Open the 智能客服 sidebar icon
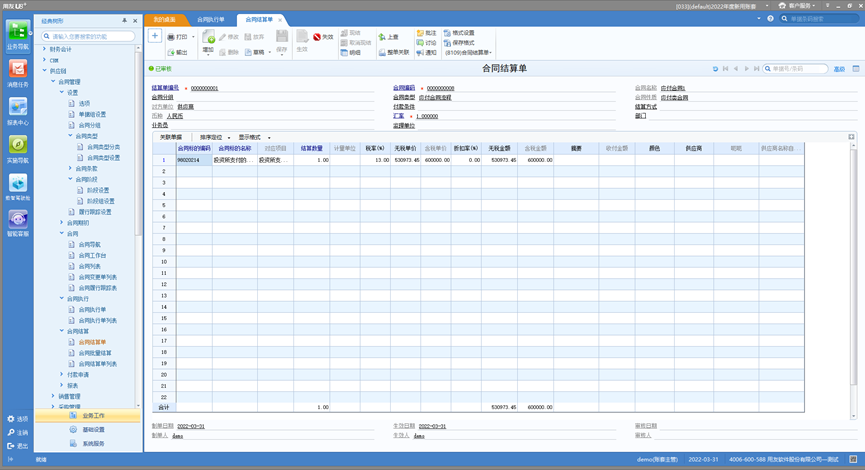The width and height of the screenshot is (865, 470). (18, 220)
